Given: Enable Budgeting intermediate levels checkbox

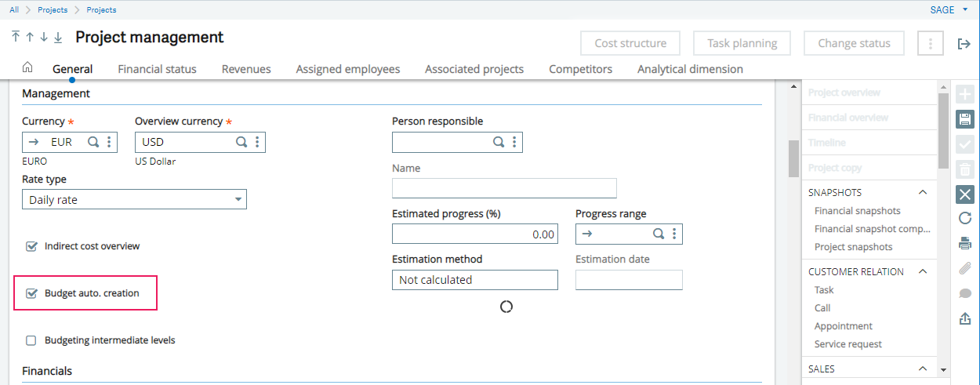Looking at the screenshot, I should tap(31, 340).
